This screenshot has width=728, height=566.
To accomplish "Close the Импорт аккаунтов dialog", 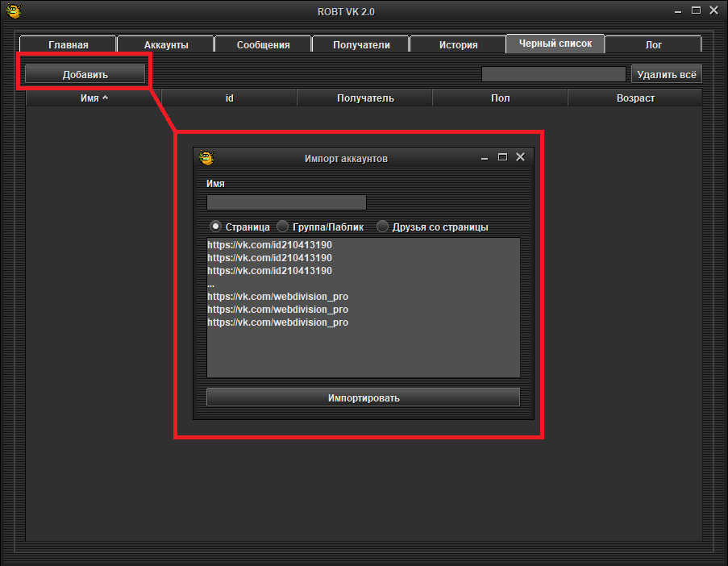I will 520,157.
